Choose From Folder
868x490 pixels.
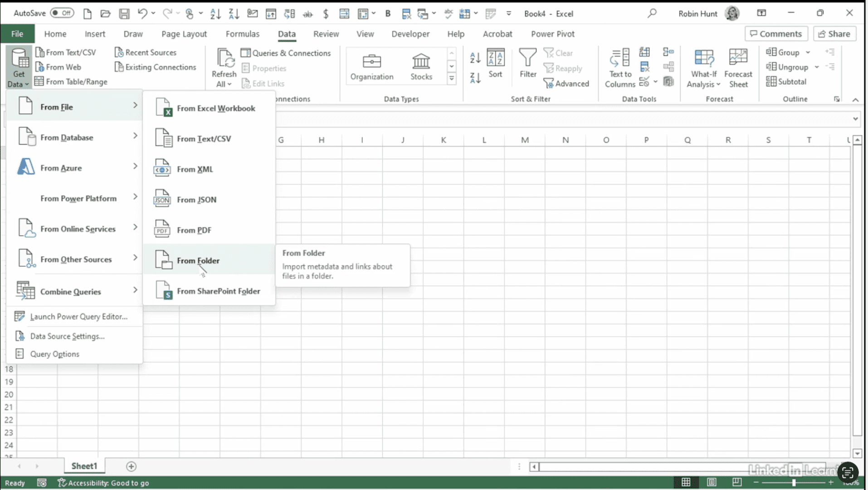point(209,260)
